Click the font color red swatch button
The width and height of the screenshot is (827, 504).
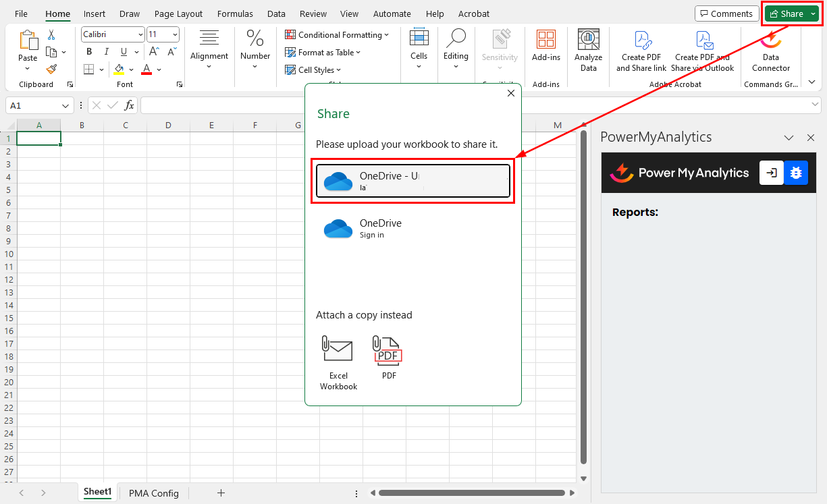(147, 69)
